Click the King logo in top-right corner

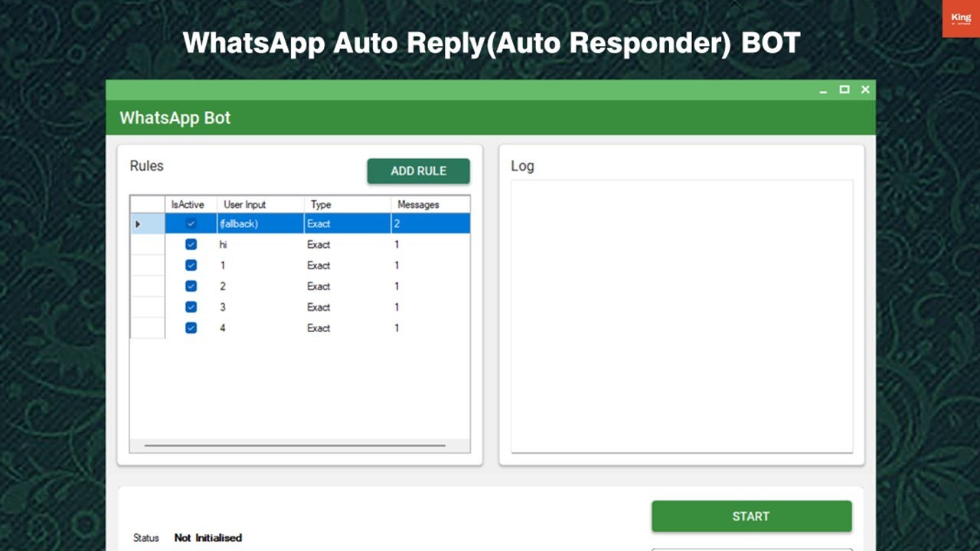point(960,18)
